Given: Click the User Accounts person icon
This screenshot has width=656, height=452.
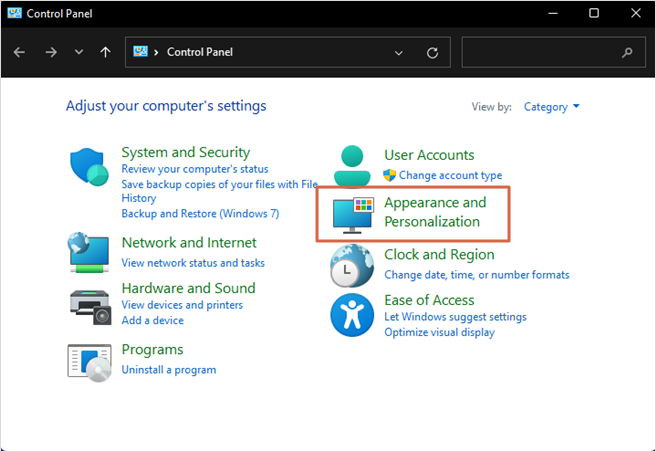Looking at the screenshot, I should [352, 165].
